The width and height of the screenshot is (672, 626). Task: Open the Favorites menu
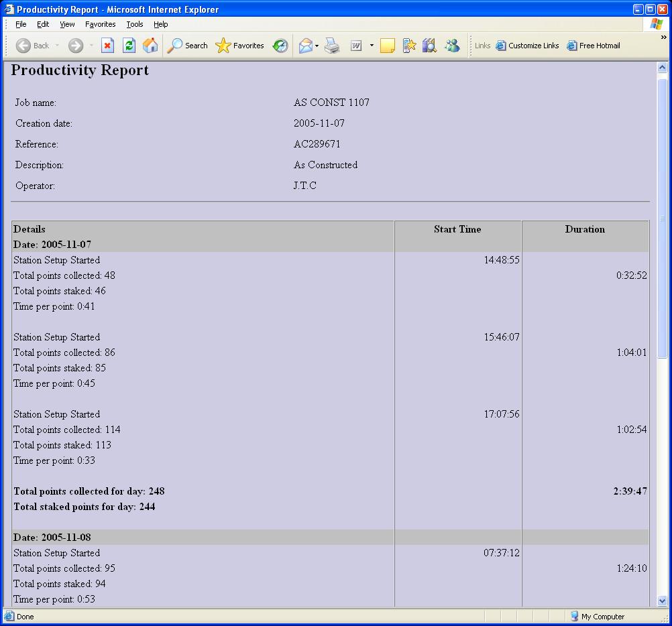coord(101,24)
